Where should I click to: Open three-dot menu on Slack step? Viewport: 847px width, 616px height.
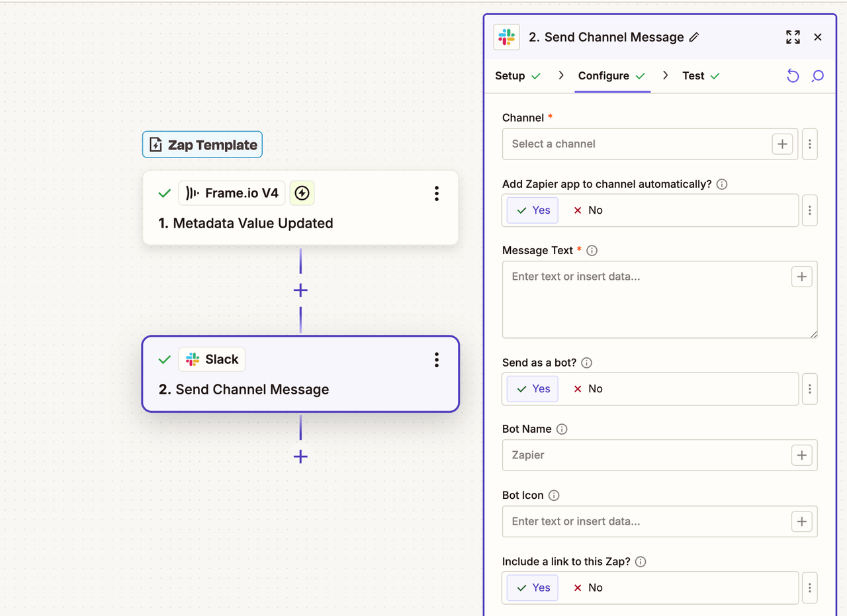(x=436, y=359)
